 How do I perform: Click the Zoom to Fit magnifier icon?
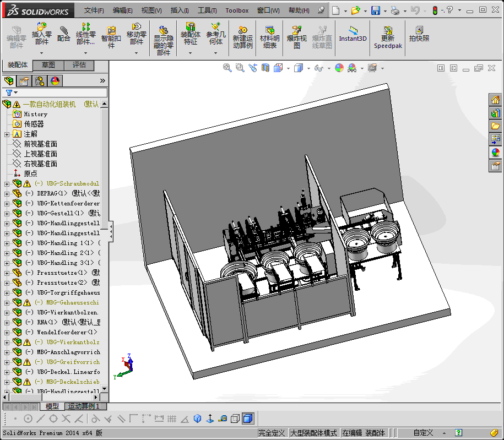[x=227, y=68]
